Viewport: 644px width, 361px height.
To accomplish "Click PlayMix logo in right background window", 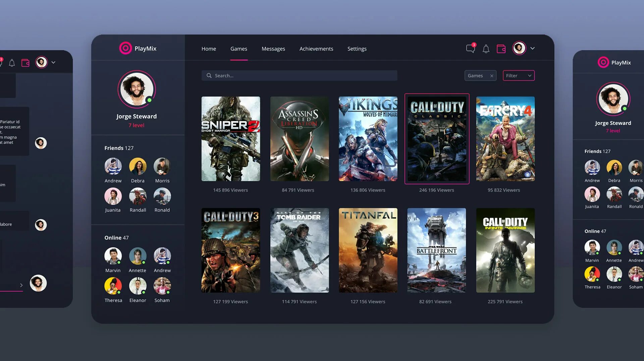I will click(614, 62).
